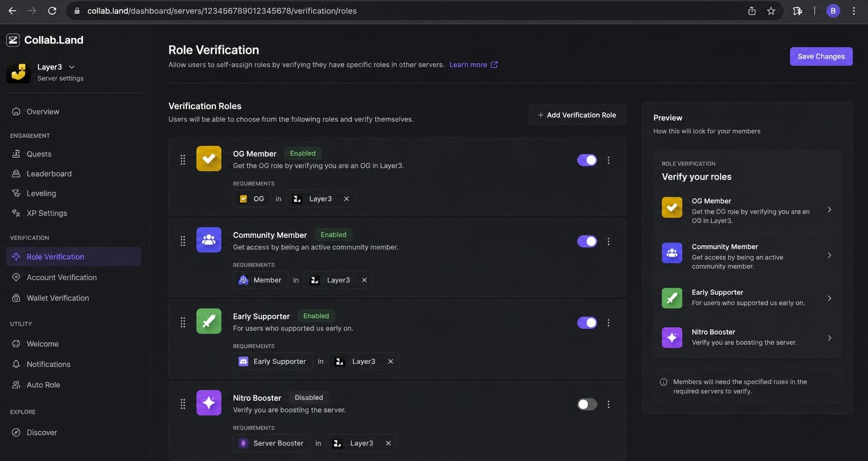Open OG Member more options menu

[x=609, y=160]
